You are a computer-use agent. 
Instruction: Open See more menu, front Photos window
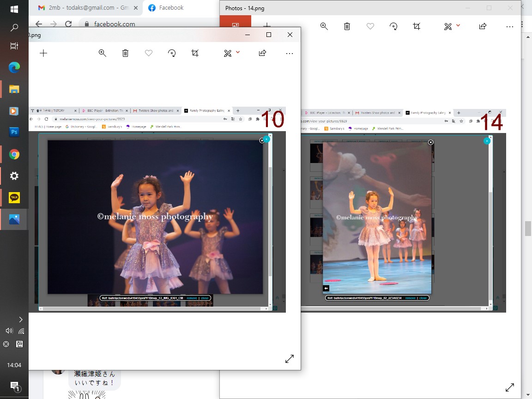tap(289, 53)
